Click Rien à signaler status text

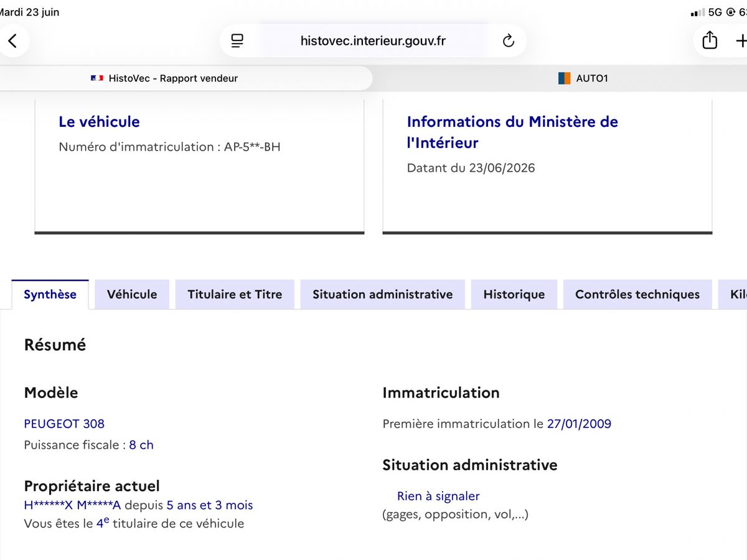[438, 496]
